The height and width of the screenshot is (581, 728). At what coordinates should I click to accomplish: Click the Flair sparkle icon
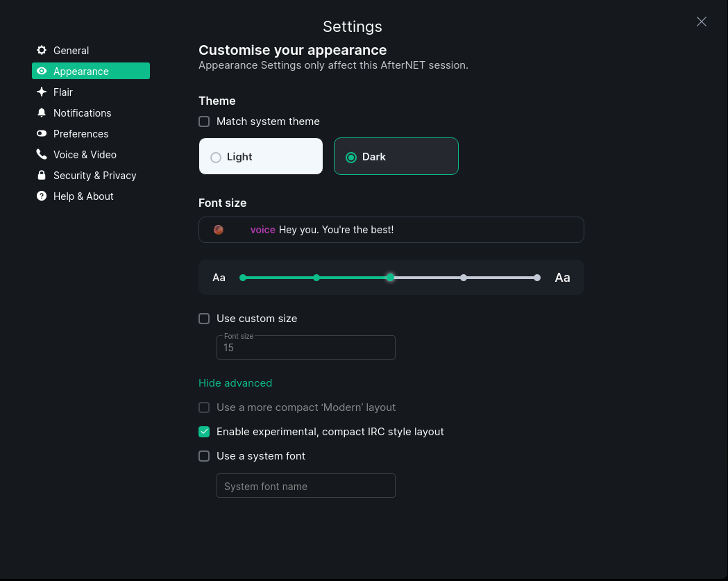[x=42, y=92]
